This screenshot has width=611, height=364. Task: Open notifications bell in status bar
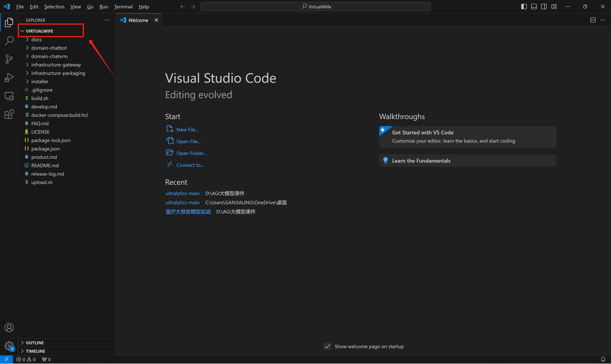click(603, 359)
